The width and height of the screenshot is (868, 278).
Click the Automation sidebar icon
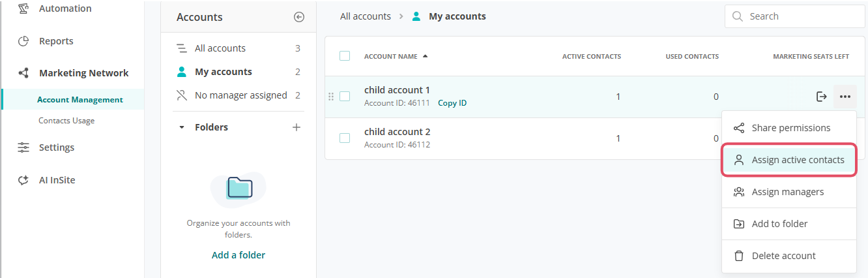tap(23, 8)
